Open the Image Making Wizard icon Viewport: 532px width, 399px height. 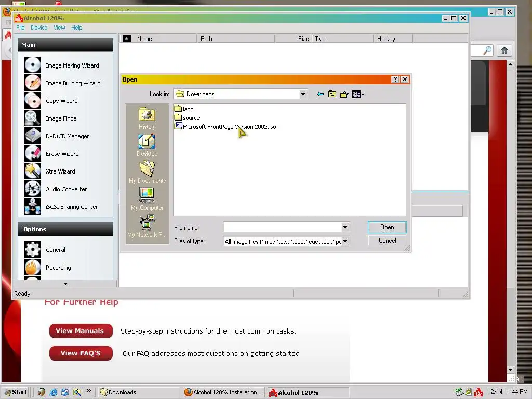pyautogui.click(x=33, y=65)
